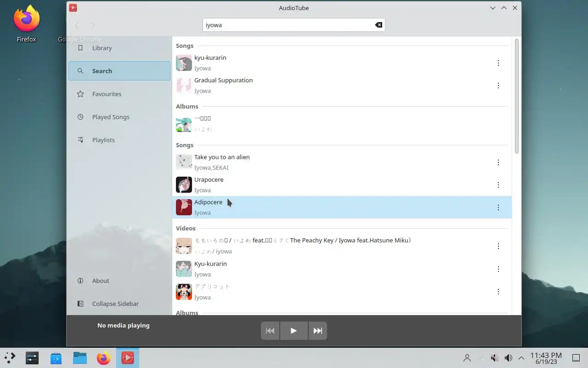
Task: Click the Kyu-kurarin video thumbnail
Action: tap(184, 269)
